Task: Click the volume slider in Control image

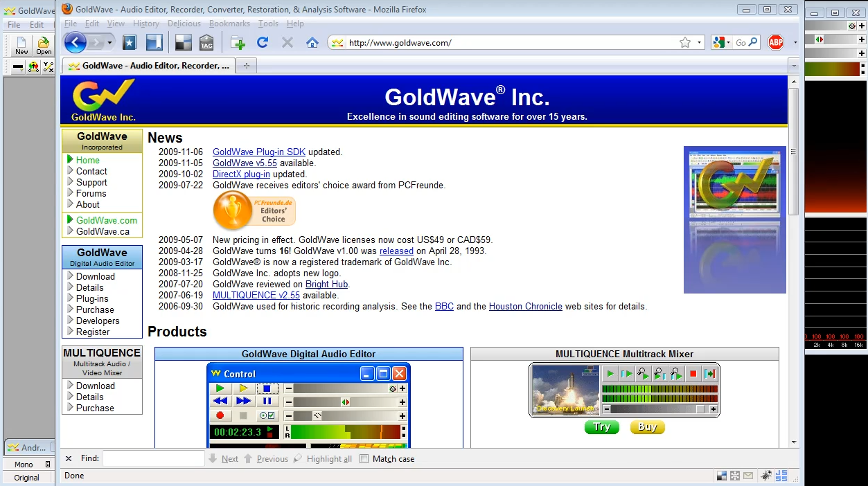Action: pyautogui.click(x=345, y=389)
